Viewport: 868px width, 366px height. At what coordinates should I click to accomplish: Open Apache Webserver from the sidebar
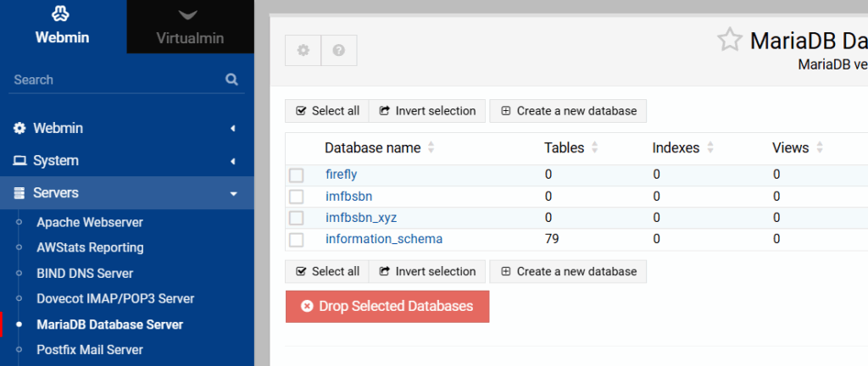point(90,223)
